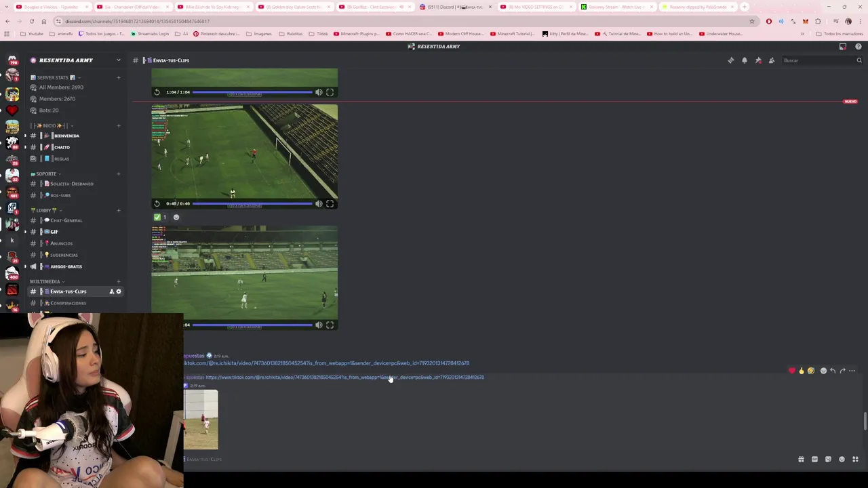This screenshot has width=868, height=488.
Task: Open browser extensions puzzle icon
Action: point(818,21)
